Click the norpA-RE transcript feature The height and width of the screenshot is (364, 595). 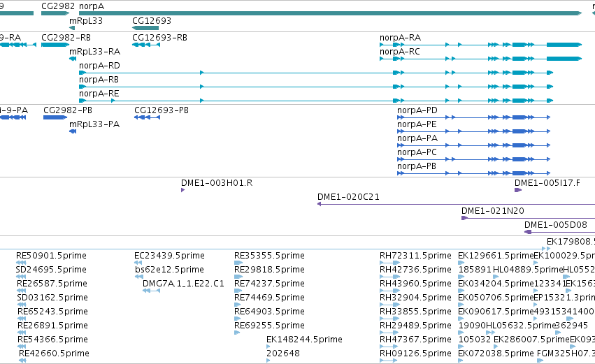click(x=316, y=101)
